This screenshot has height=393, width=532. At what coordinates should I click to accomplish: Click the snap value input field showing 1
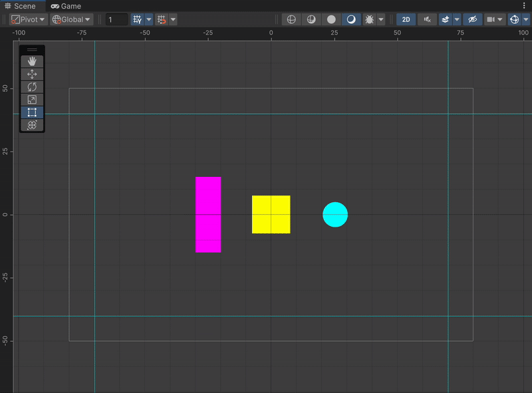[116, 20]
